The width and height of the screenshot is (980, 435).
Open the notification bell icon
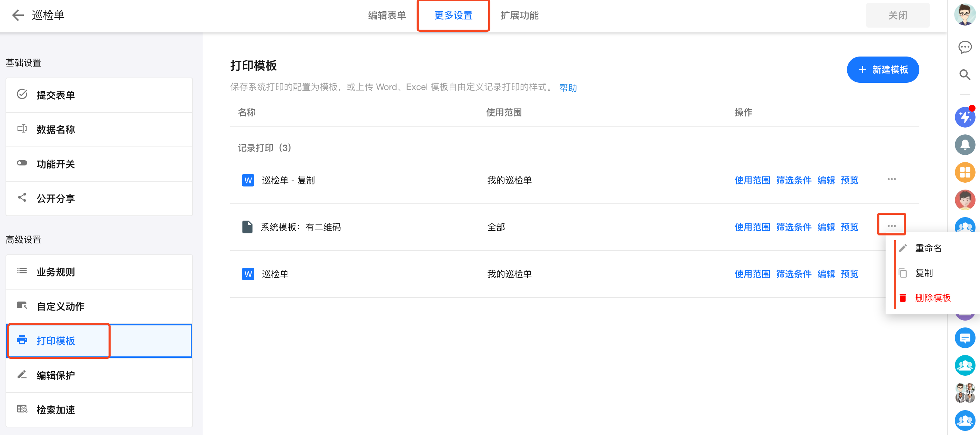pos(964,145)
